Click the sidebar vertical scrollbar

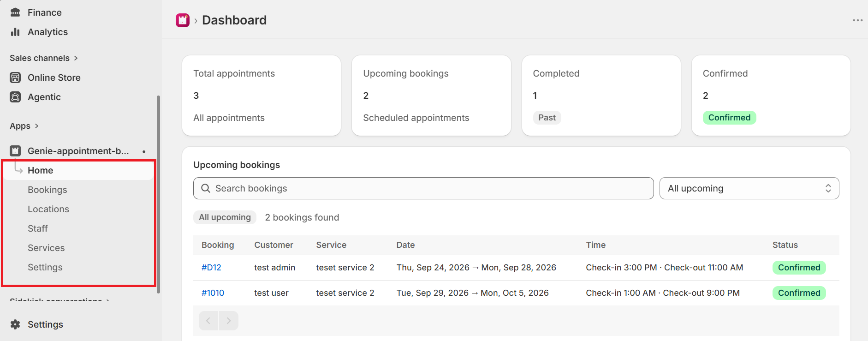point(158,194)
